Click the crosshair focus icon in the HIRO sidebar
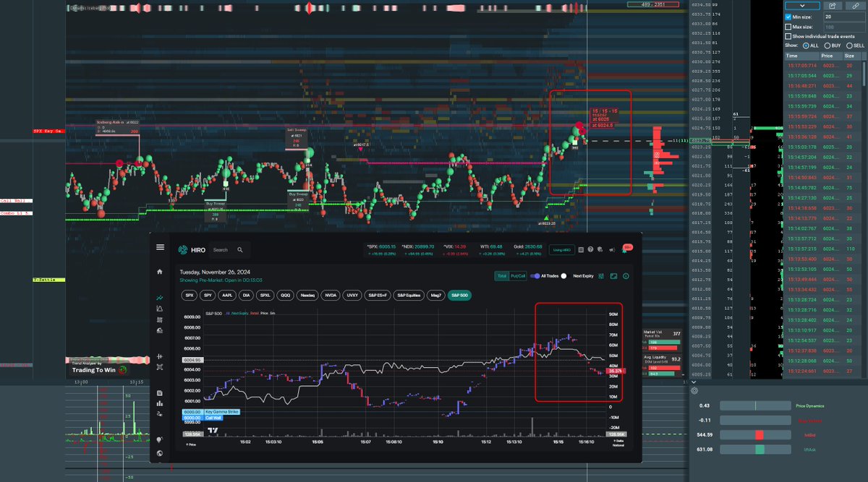Image resolution: width=868 pixels, height=482 pixels. [160, 367]
